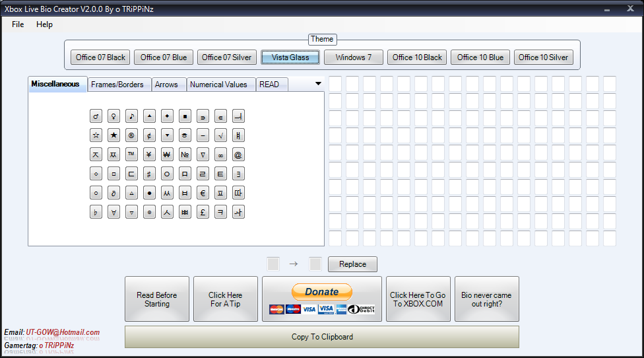Insert the for-all ∀ symbol
This screenshot has height=358, width=644.
[113, 212]
